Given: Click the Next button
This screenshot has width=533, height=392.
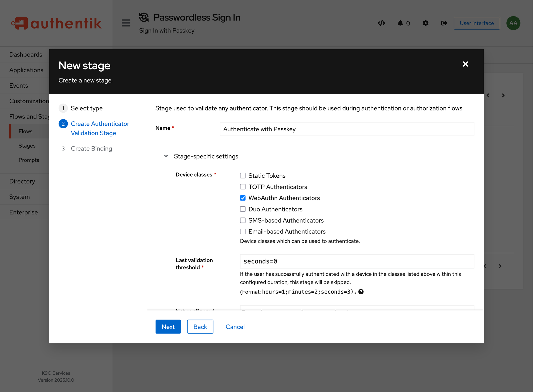Looking at the screenshot, I should pyautogui.click(x=168, y=326).
